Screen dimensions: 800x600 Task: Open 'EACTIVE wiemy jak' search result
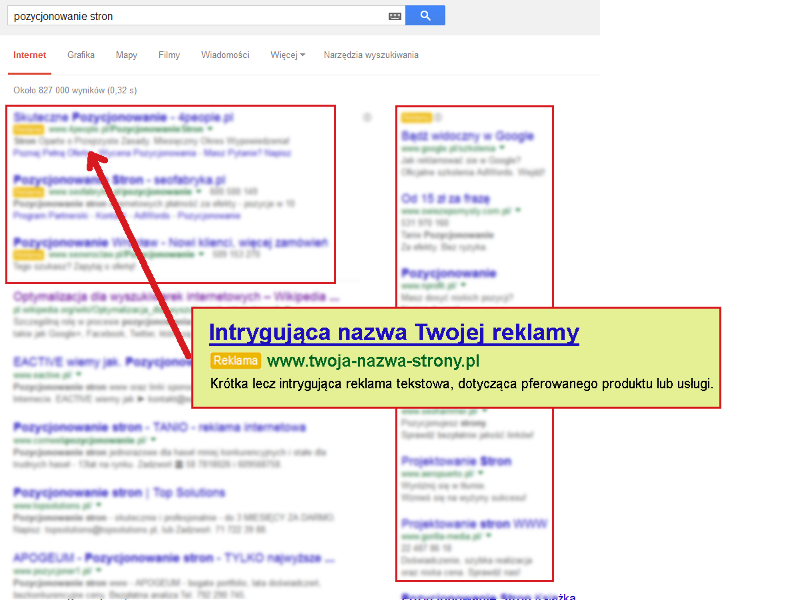102,362
